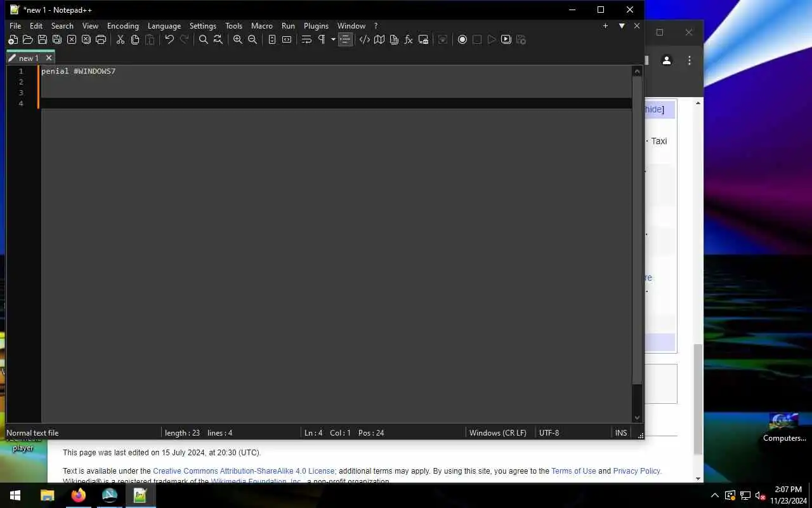Image resolution: width=812 pixels, height=508 pixels.
Task: Click the Define your language code icon
Action: click(x=365, y=39)
